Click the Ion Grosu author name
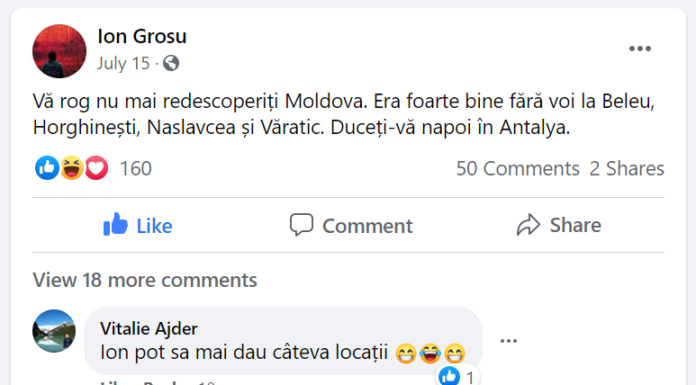Image resolution: width=696 pixels, height=385 pixels. 142,36
